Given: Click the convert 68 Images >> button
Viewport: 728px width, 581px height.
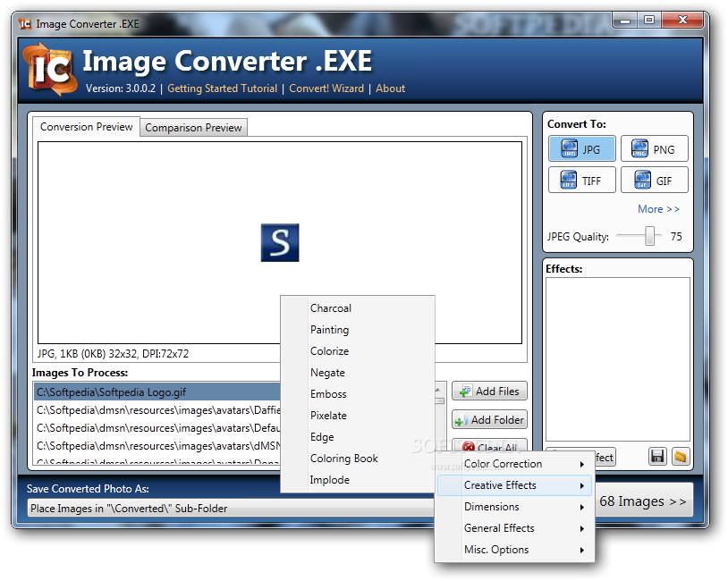Looking at the screenshot, I should 643,501.
